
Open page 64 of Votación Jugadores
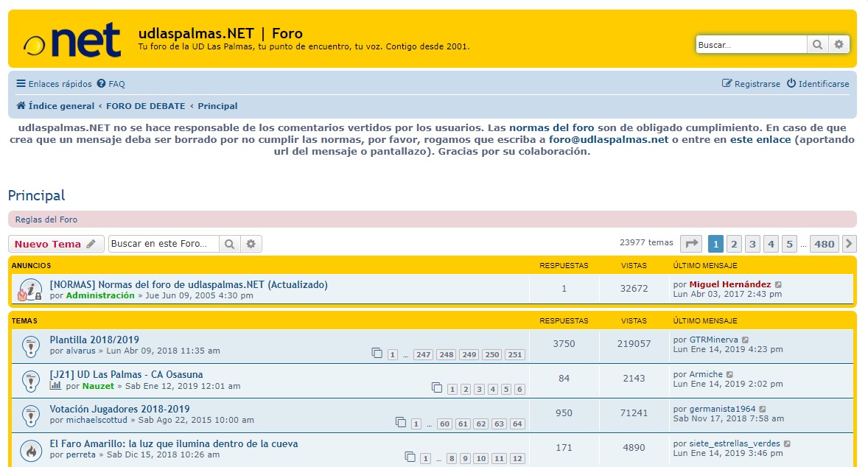coord(517,424)
